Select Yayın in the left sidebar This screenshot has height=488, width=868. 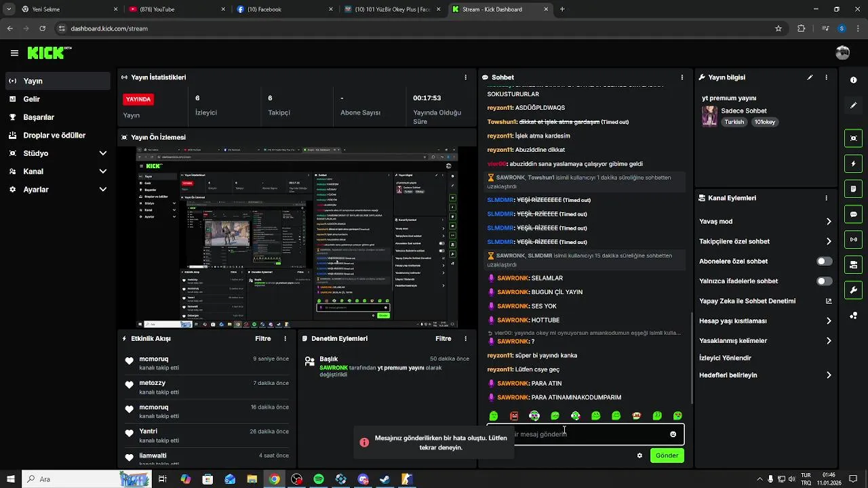click(x=58, y=81)
